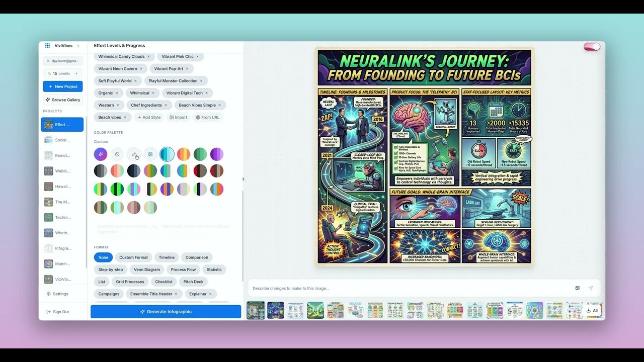Select the Beach Vibes Simple style chip
This screenshot has width=644, height=362.
(x=200, y=105)
